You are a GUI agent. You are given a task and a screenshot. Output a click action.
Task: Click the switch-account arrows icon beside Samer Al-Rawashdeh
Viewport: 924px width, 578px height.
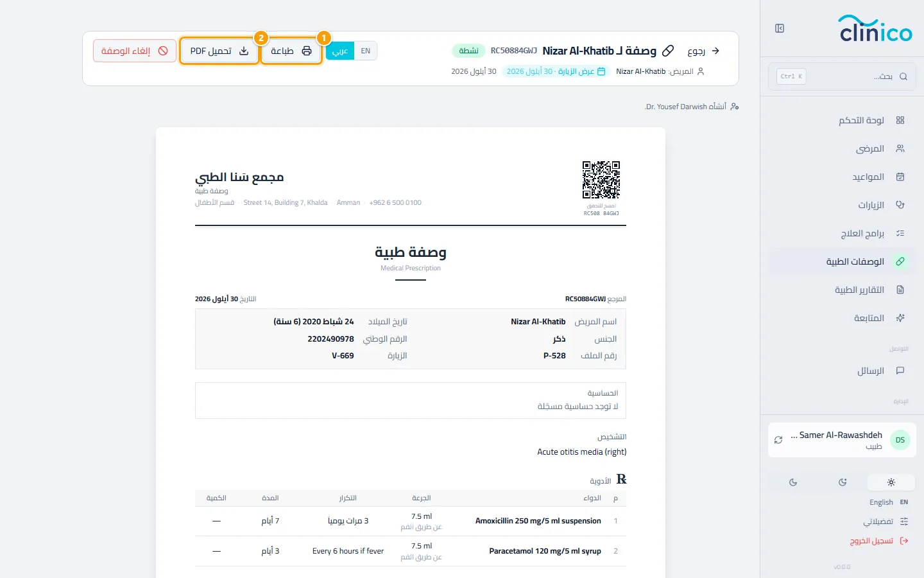[x=778, y=440]
